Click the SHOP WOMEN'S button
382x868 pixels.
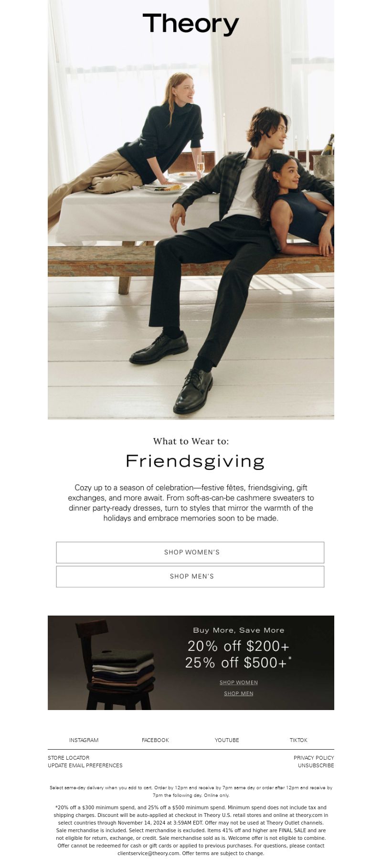click(x=190, y=552)
